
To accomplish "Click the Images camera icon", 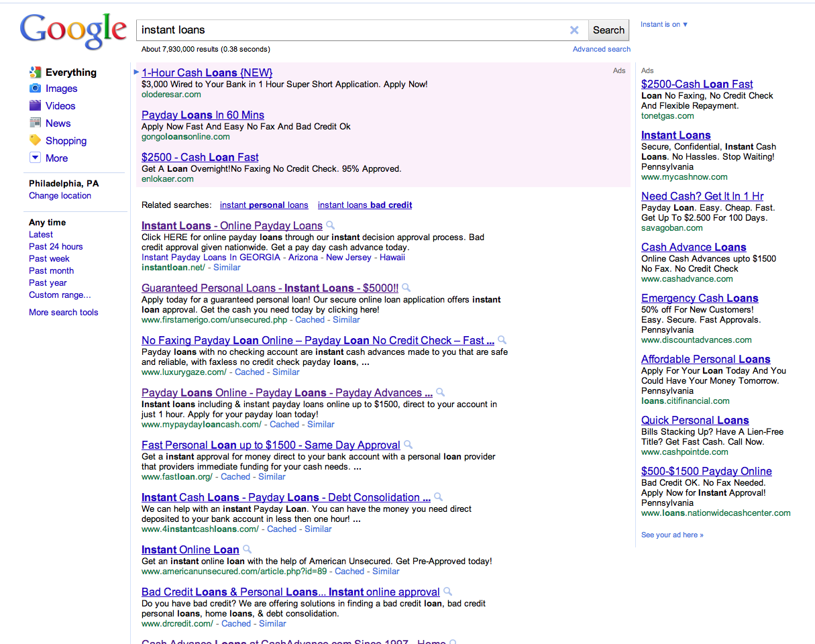I will click(x=35, y=88).
